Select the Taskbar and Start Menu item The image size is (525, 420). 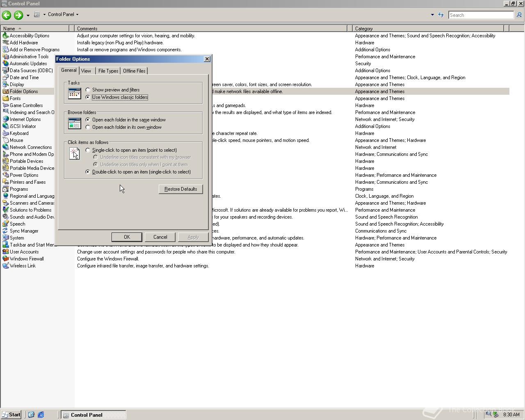[x=29, y=245]
